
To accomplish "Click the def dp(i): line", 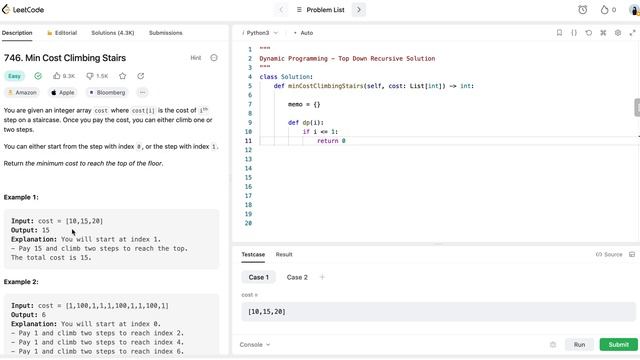I will pyautogui.click(x=306, y=122).
